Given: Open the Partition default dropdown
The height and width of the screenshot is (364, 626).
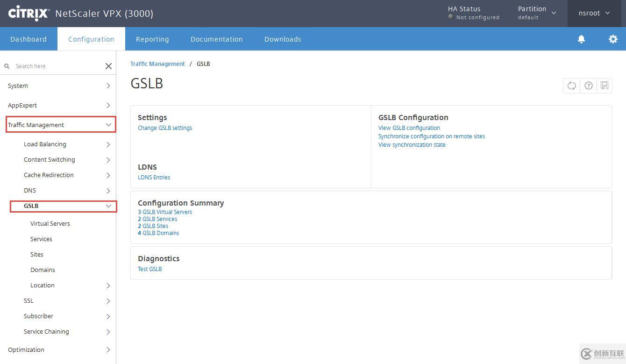Looking at the screenshot, I should pos(537,13).
